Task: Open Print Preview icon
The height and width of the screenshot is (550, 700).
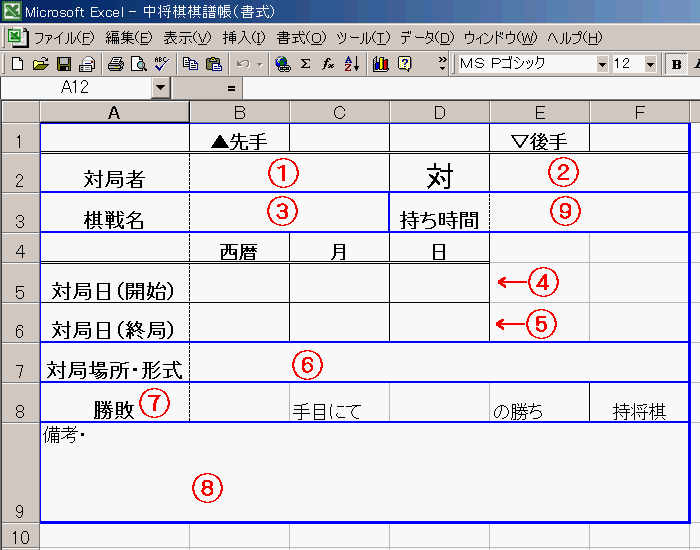Action: (139, 64)
